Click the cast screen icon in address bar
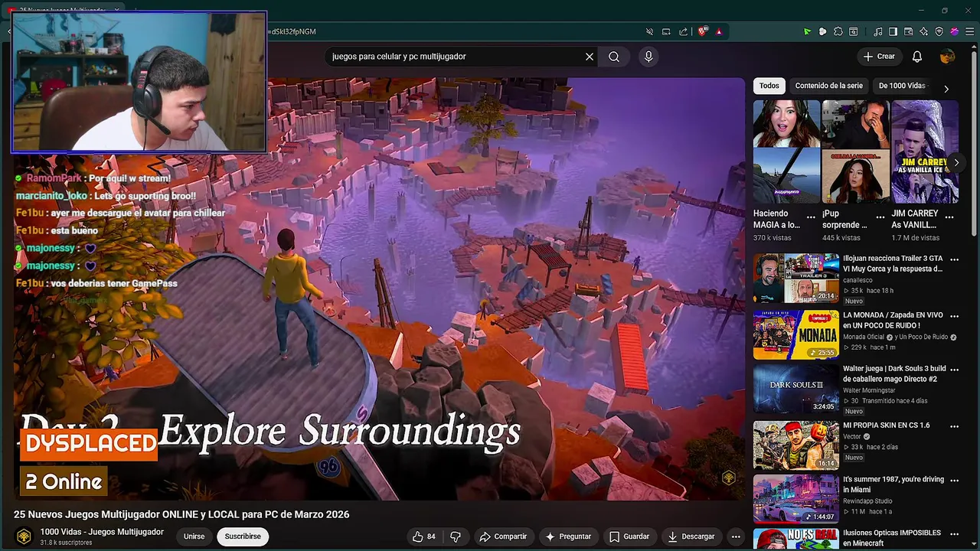Image resolution: width=980 pixels, height=551 pixels. (x=666, y=31)
